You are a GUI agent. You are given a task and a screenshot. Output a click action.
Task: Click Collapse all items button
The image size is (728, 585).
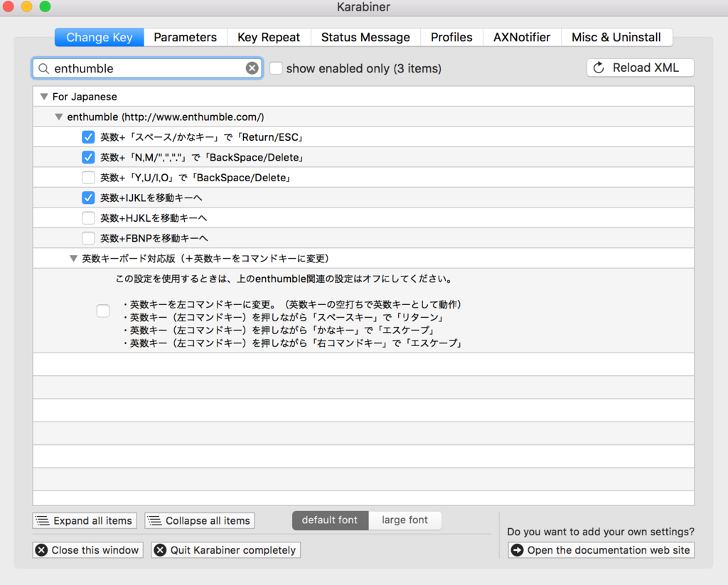[x=199, y=520]
